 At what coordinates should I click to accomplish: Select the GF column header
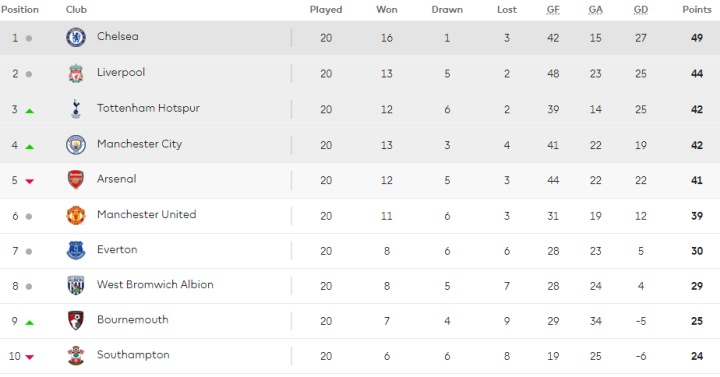click(553, 10)
